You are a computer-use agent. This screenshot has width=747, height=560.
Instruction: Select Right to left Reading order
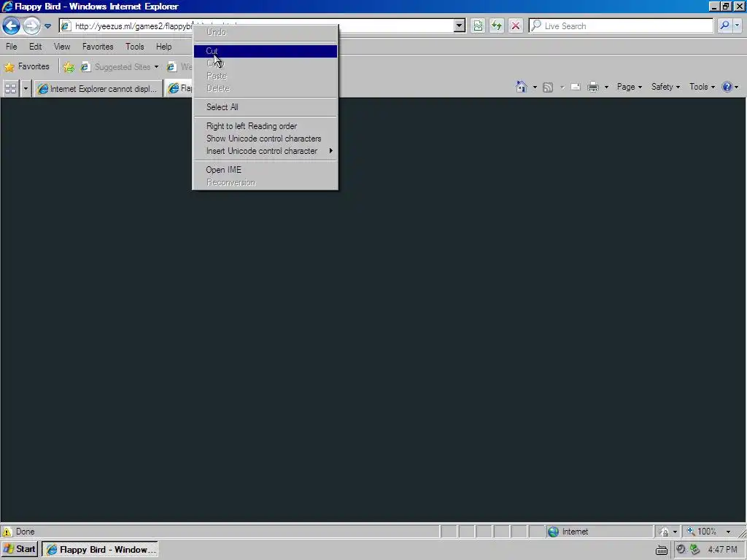click(266, 126)
